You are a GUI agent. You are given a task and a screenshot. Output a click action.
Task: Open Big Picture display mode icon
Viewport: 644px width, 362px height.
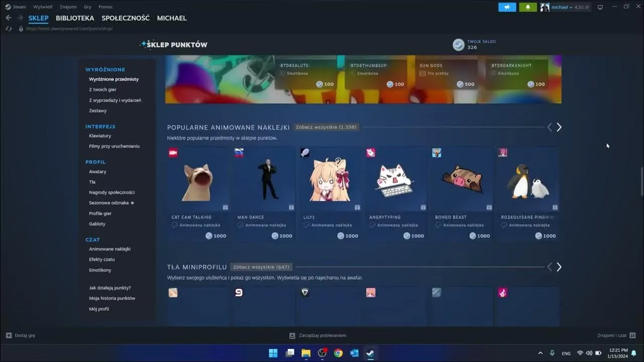tap(600, 7)
